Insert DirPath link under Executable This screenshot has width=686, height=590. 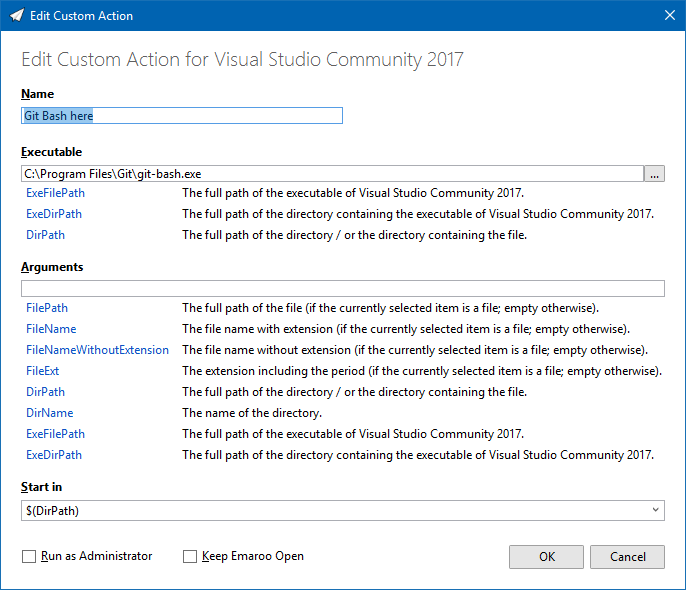[x=46, y=235]
